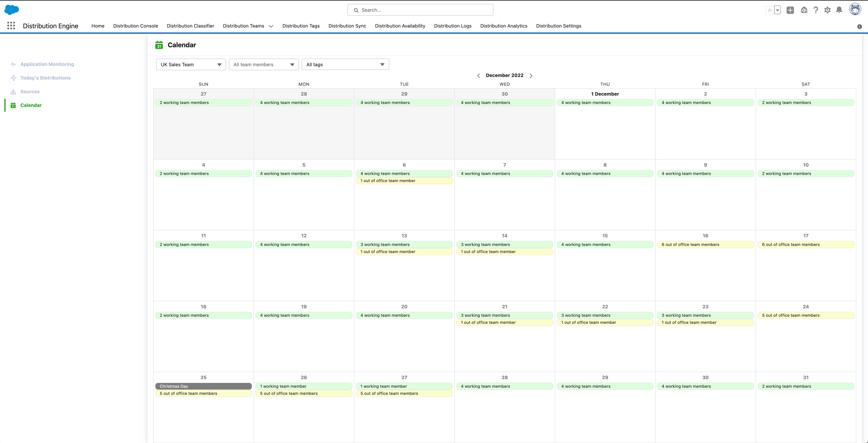
Task: Open 1 out of office member on 6
Action: tap(404, 181)
